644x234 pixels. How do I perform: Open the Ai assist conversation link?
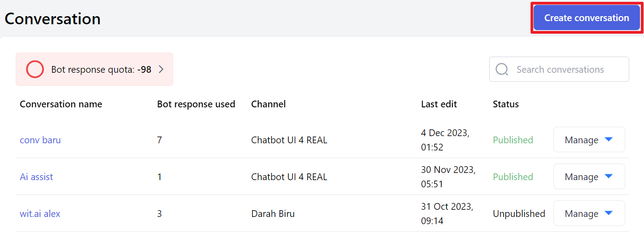click(36, 177)
